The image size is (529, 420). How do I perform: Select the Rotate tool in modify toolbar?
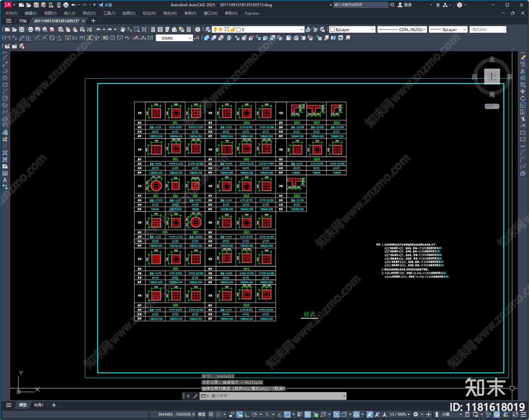(x=523, y=98)
